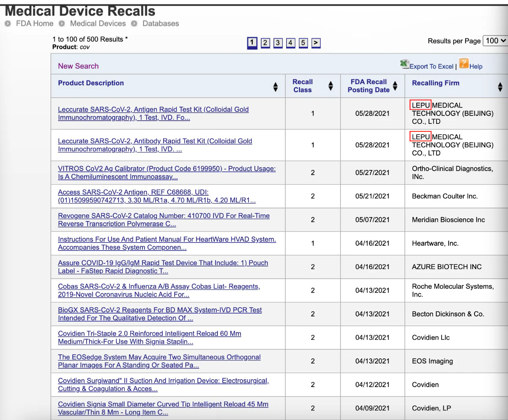508x420 pixels.
Task: Select Becton Dickinson & Co. firm cell
Action: point(456,314)
